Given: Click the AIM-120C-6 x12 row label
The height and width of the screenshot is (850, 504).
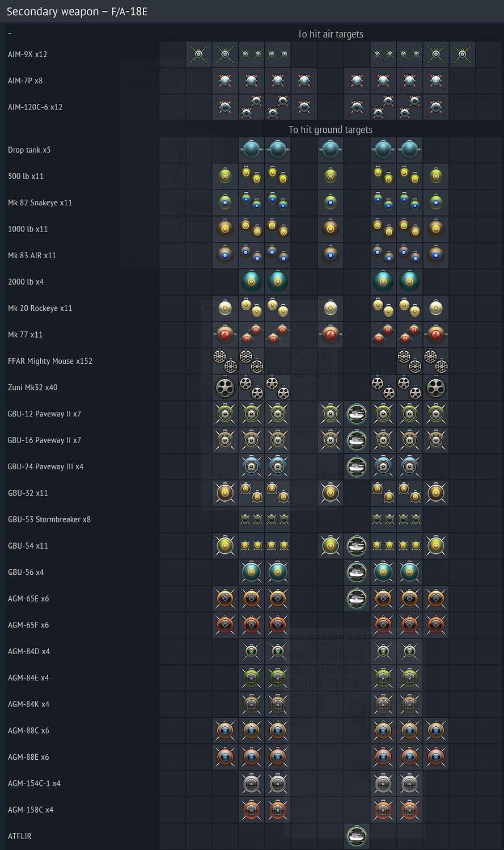Looking at the screenshot, I should pyautogui.click(x=35, y=107).
